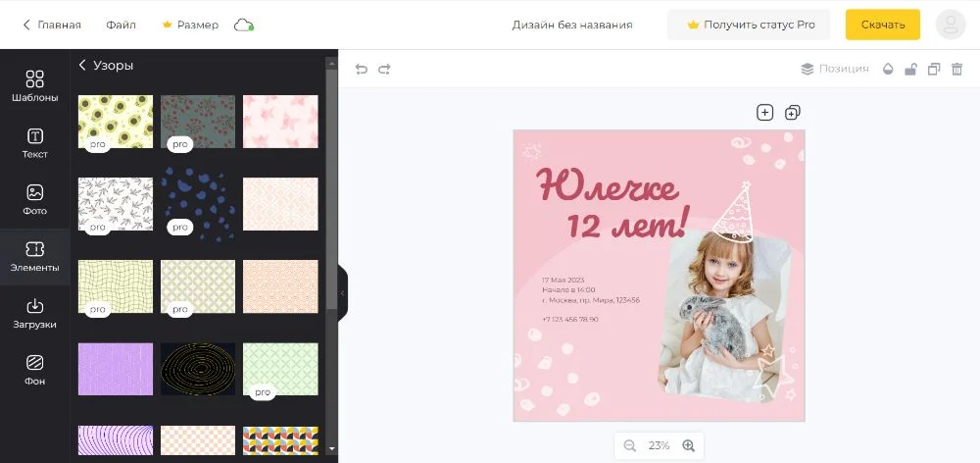Image resolution: width=980 pixels, height=463 pixels.
Task: Select the pink butterfly pattern thumbnail
Action: [x=280, y=122]
